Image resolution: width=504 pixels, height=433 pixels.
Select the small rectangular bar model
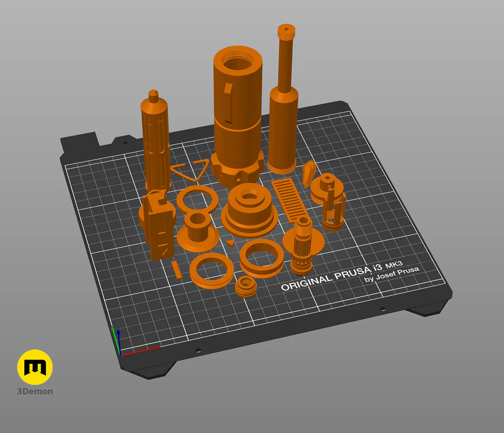pyautogui.click(x=176, y=270)
